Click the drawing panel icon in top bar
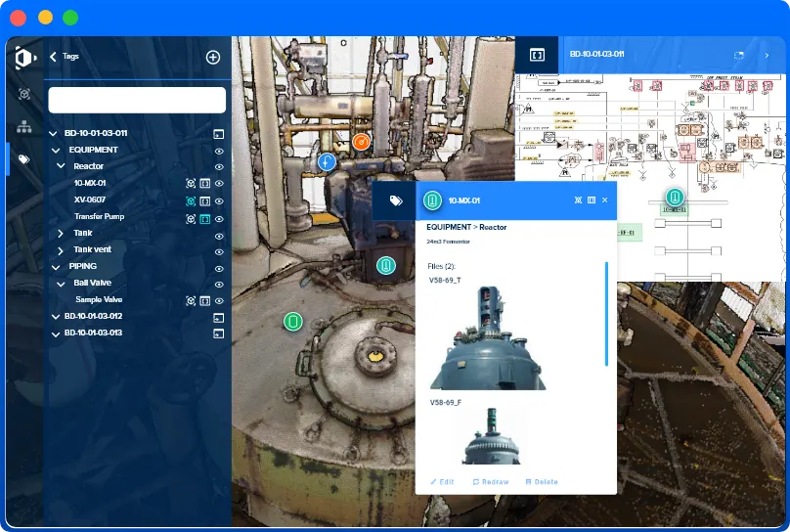The width and height of the screenshot is (790, 532). 537,55
